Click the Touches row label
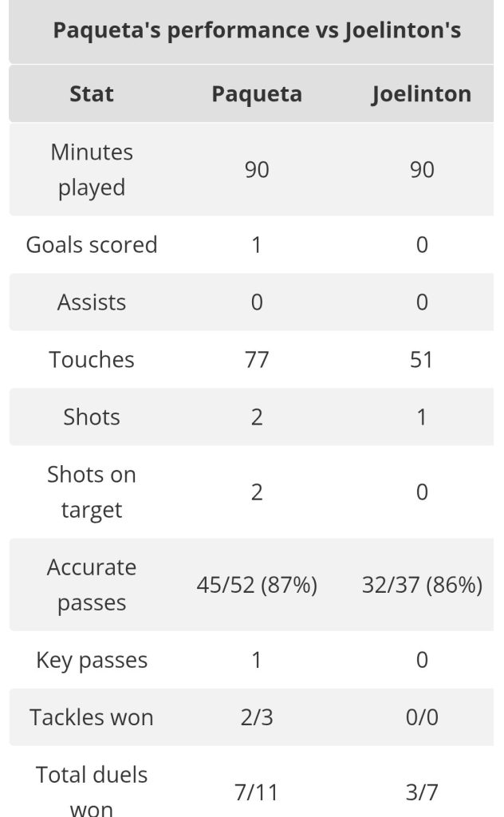 click(92, 360)
